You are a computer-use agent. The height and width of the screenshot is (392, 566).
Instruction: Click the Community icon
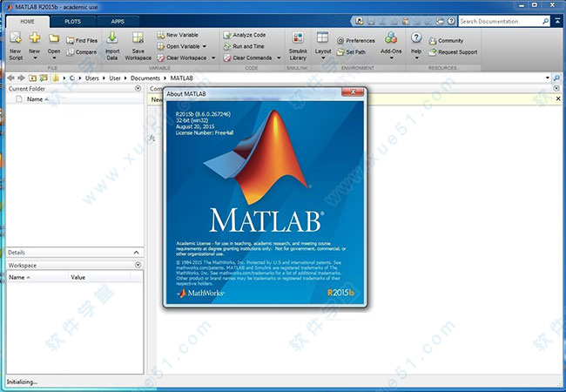(x=433, y=41)
